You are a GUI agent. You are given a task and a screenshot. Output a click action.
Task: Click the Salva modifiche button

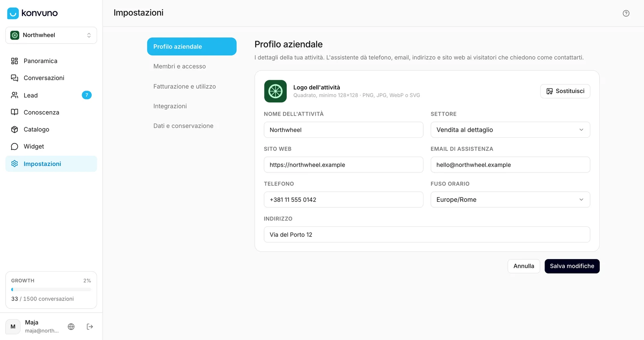click(x=572, y=266)
